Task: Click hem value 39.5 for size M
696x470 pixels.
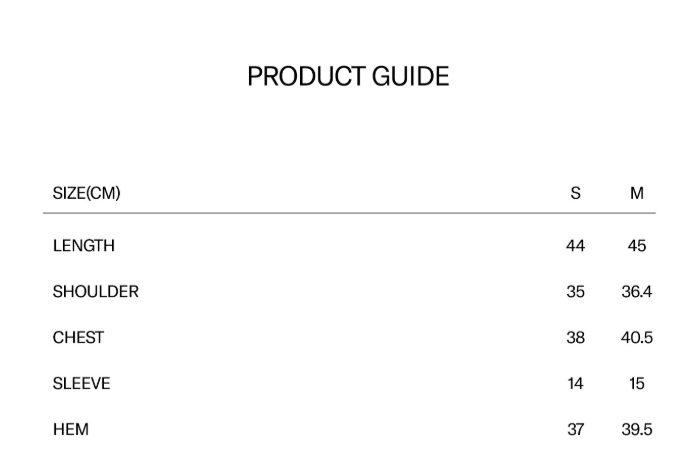Action: point(637,430)
